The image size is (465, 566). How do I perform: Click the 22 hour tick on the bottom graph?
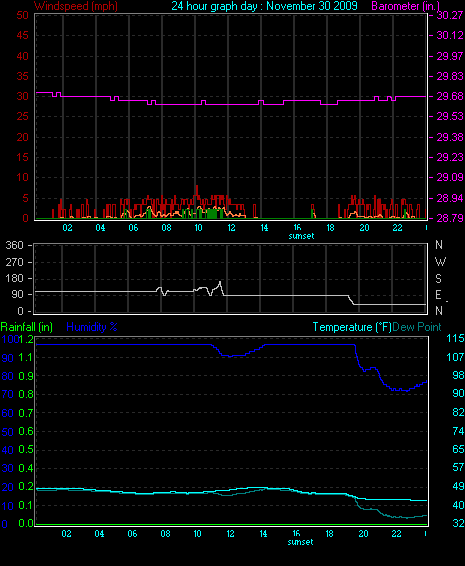[x=396, y=534]
